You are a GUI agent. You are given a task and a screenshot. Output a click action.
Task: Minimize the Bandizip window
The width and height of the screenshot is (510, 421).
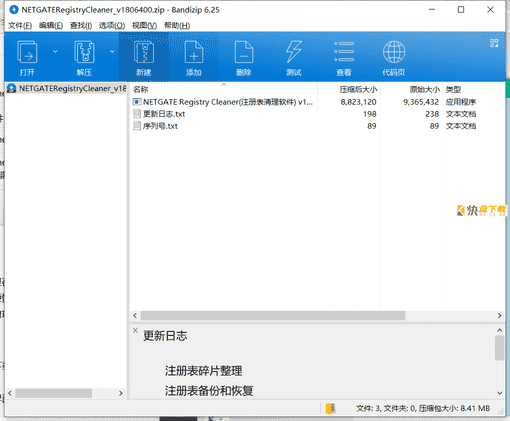pyautogui.click(x=432, y=10)
